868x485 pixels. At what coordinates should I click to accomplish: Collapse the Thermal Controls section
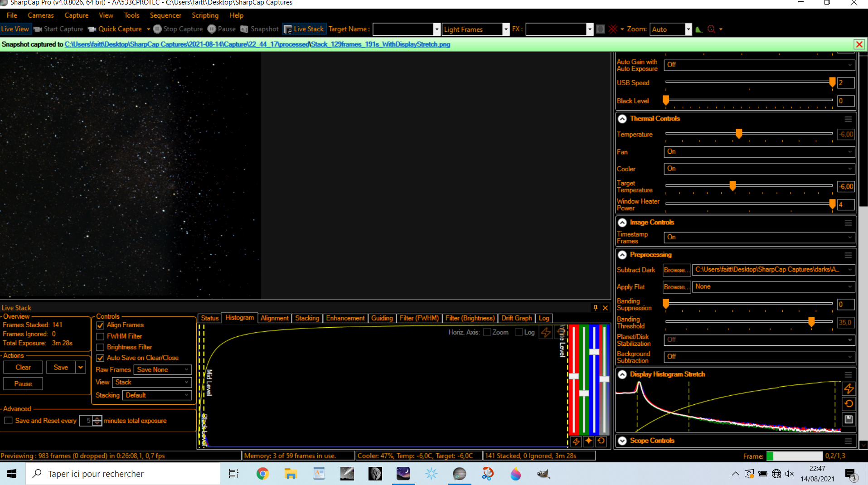[x=622, y=119]
